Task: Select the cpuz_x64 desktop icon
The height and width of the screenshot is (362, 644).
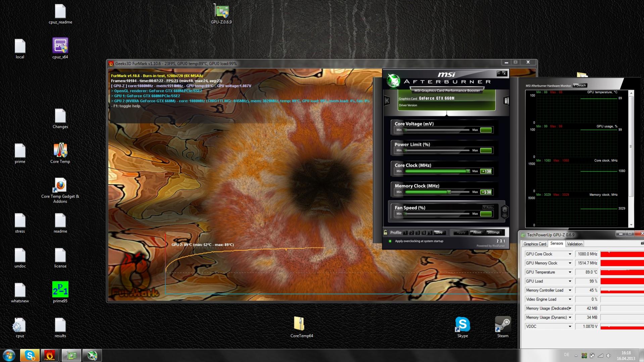Action: click(60, 48)
